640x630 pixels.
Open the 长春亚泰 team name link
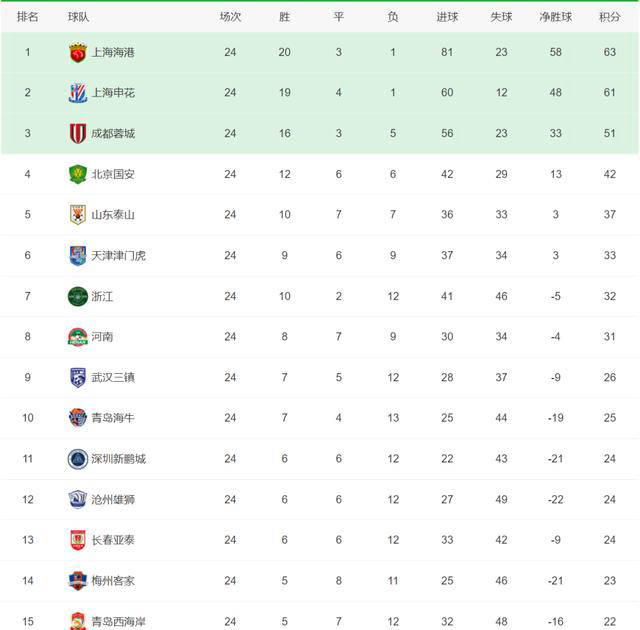point(112,540)
